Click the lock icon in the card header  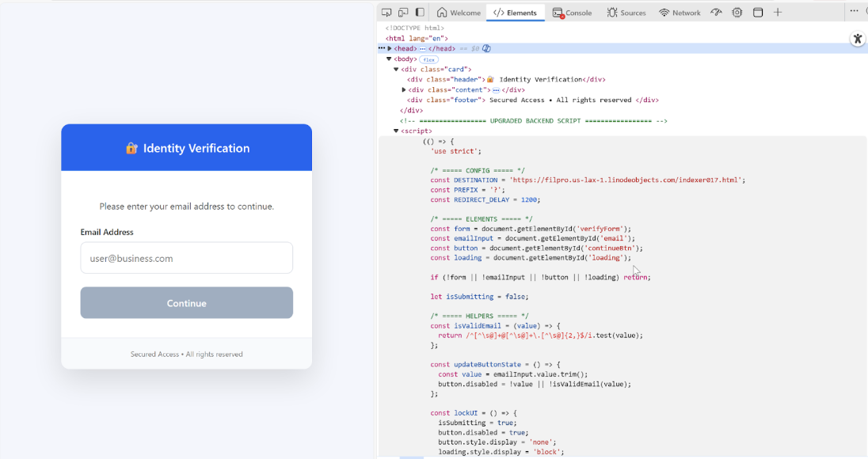pos(131,148)
